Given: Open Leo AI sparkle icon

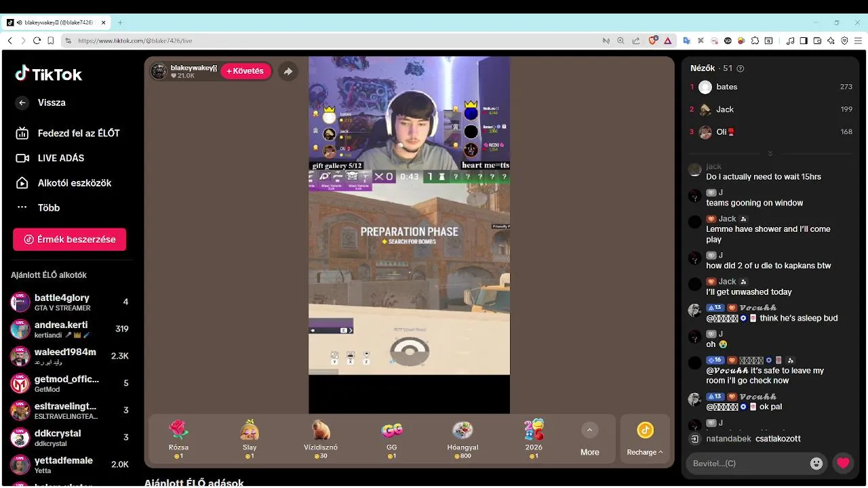Looking at the screenshot, I should tap(831, 41).
